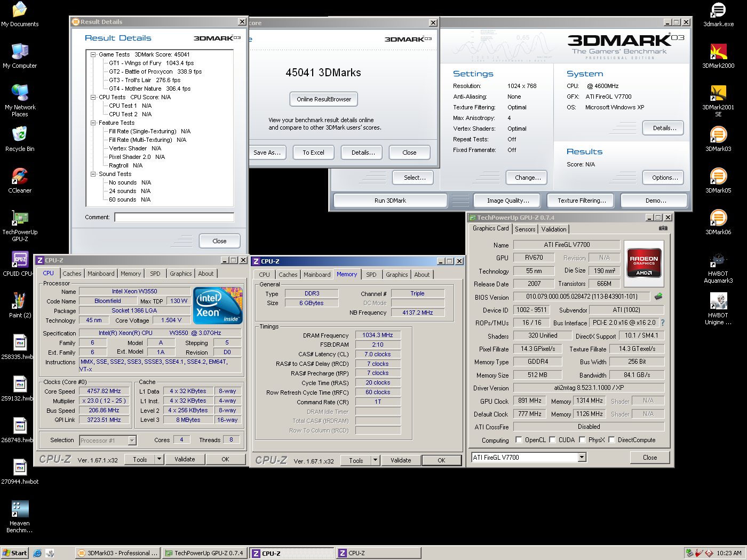Click Validate in the left CPU-Z window

click(185, 459)
